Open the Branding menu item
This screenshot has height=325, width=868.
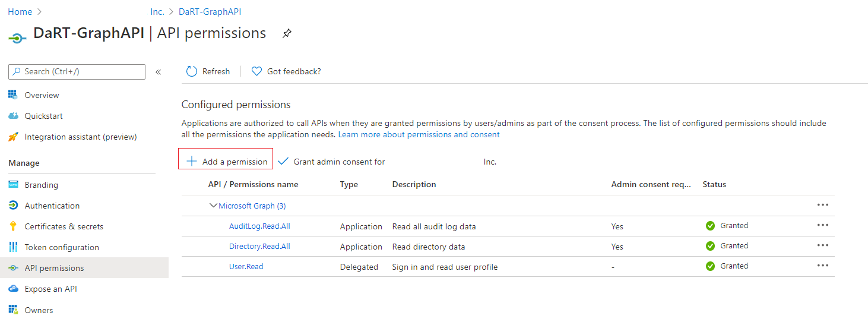click(41, 185)
